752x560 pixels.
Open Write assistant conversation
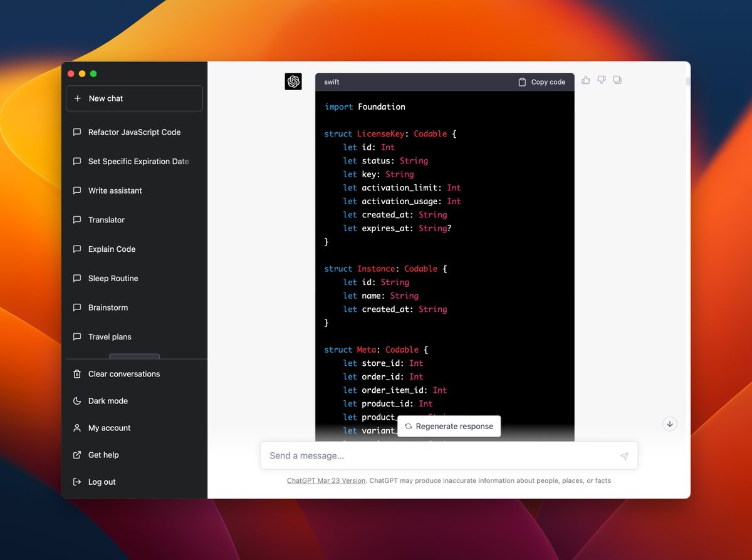[x=134, y=190]
